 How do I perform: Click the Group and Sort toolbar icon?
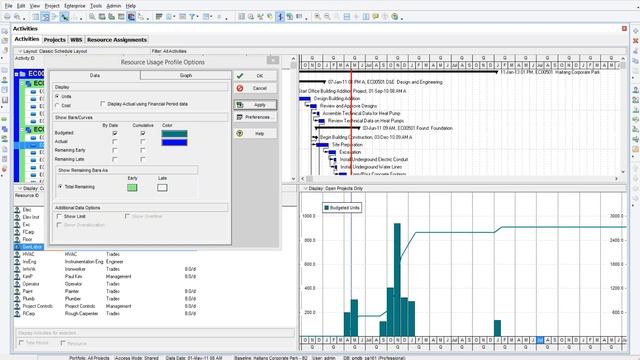[207, 17]
